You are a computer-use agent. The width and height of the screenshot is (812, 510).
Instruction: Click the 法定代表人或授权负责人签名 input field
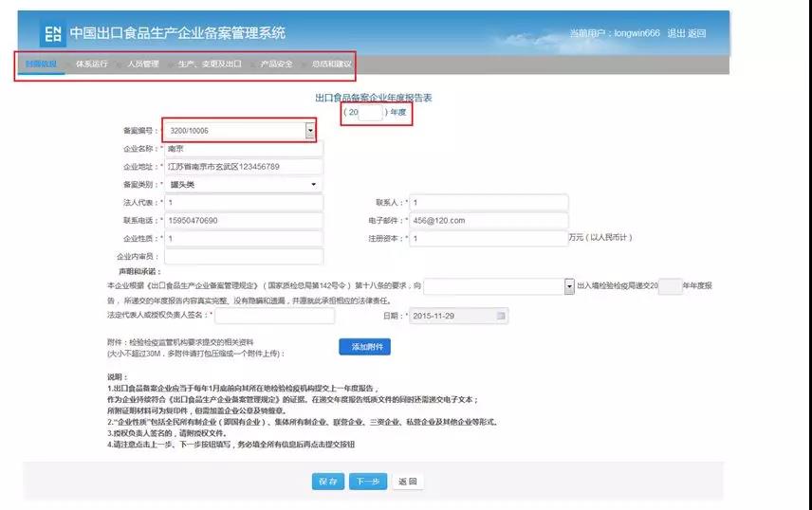pos(274,316)
